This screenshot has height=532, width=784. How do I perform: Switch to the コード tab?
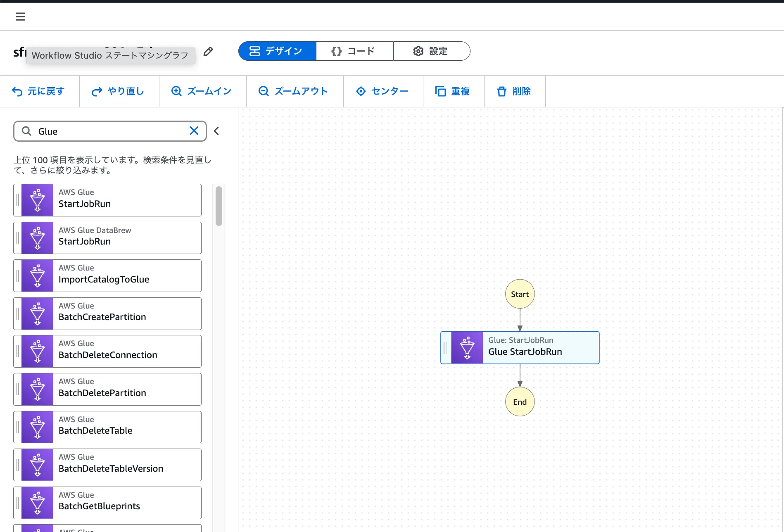click(354, 51)
